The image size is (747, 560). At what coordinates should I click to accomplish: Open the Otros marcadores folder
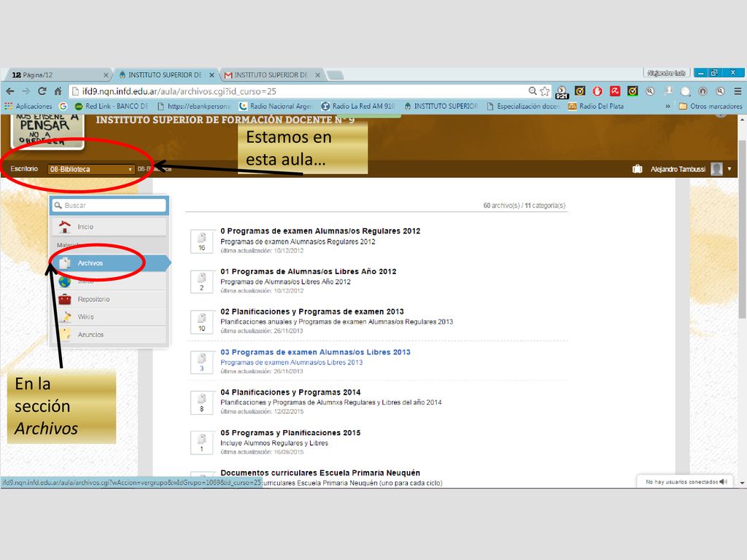pyautogui.click(x=711, y=106)
